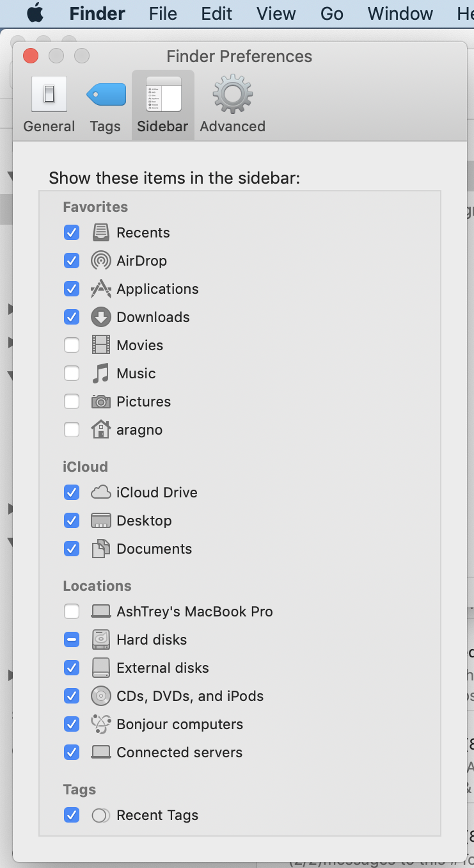Click the Applications icon in the list

point(101,289)
